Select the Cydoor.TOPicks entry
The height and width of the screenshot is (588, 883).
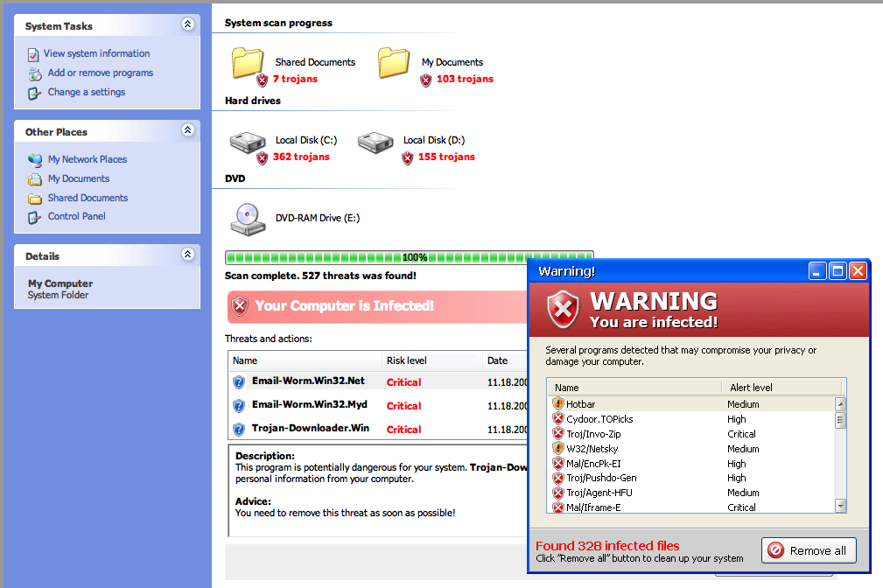click(x=691, y=419)
